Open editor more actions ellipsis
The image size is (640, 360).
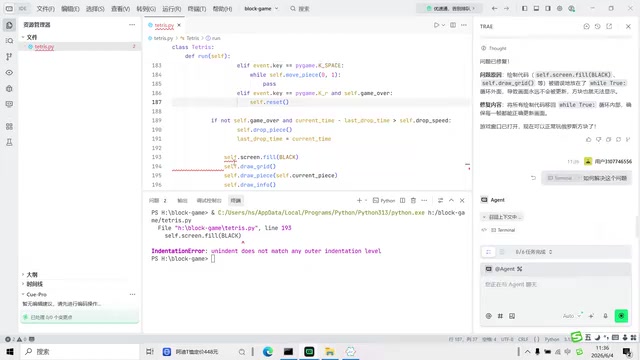(x=464, y=25)
